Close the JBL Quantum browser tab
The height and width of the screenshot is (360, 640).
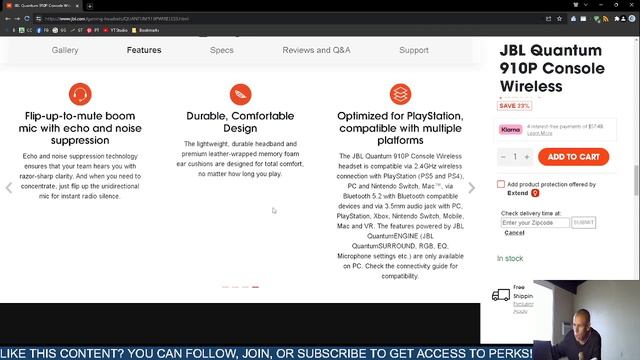coord(77,6)
